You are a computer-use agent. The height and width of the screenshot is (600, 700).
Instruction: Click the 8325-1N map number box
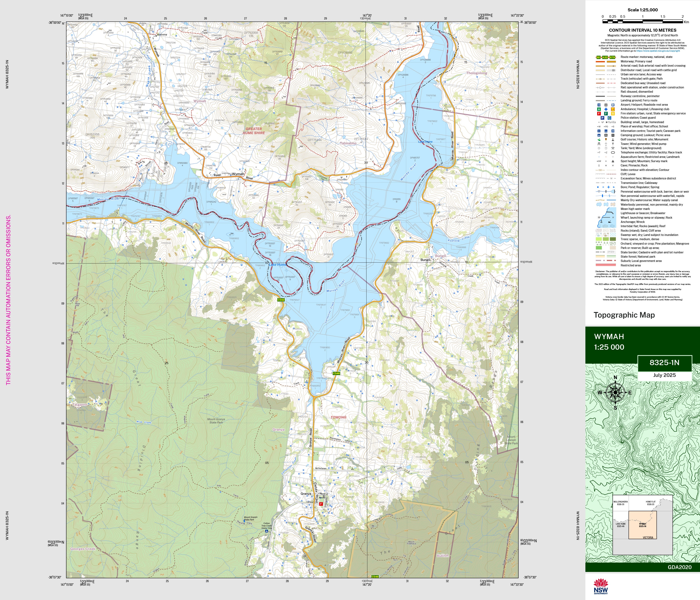coord(664,363)
